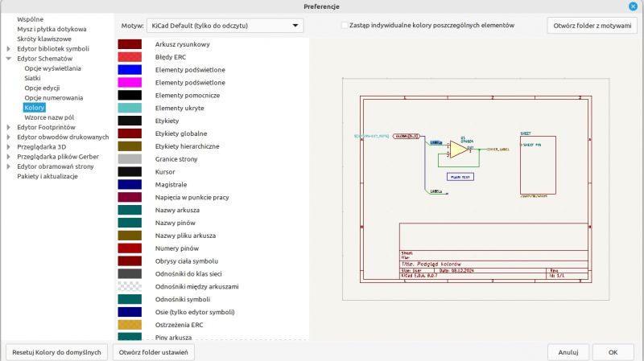Click swatch for 'Numery pinów'
Image resolution: width=644 pixels, height=361 pixels.
coord(130,248)
